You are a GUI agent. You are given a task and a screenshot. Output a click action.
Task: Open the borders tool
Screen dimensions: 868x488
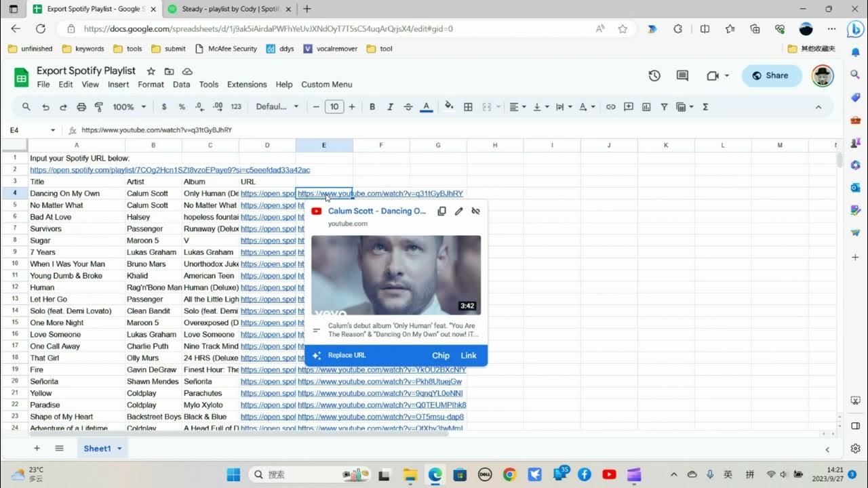(x=468, y=107)
